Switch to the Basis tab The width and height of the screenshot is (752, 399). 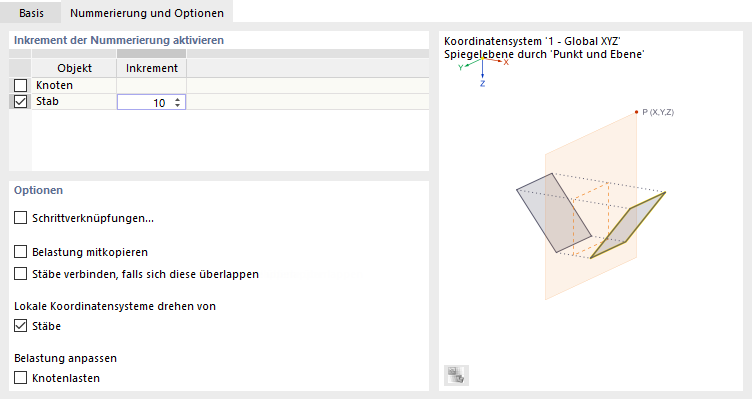[31, 13]
